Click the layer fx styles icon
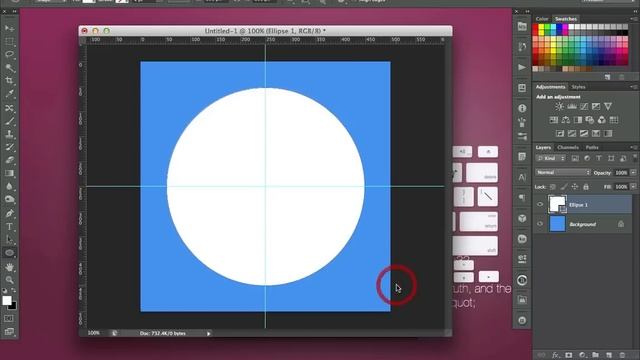The width and height of the screenshot is (640, 360). [x=555, y=355]
